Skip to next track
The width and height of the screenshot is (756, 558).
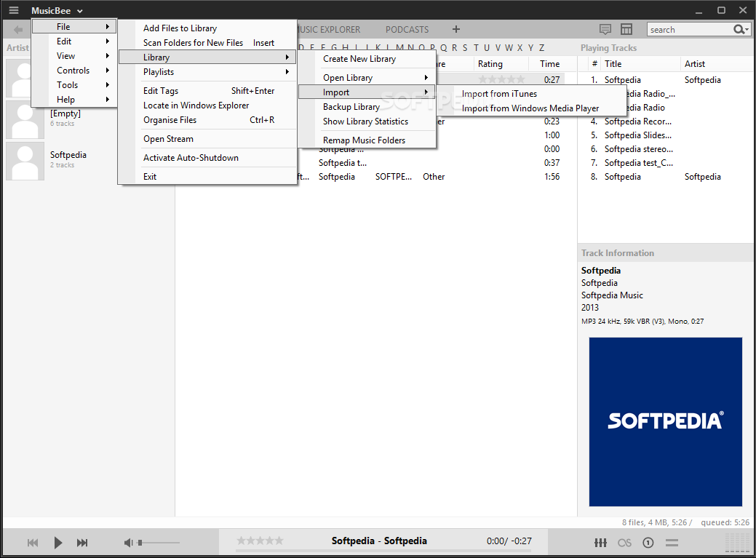(x=82, y=543)
